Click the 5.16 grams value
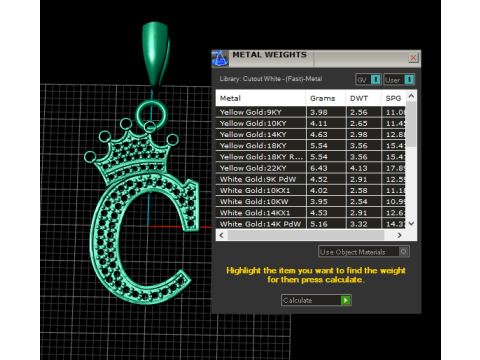This screenshot has height=360, width=480. 319,224
